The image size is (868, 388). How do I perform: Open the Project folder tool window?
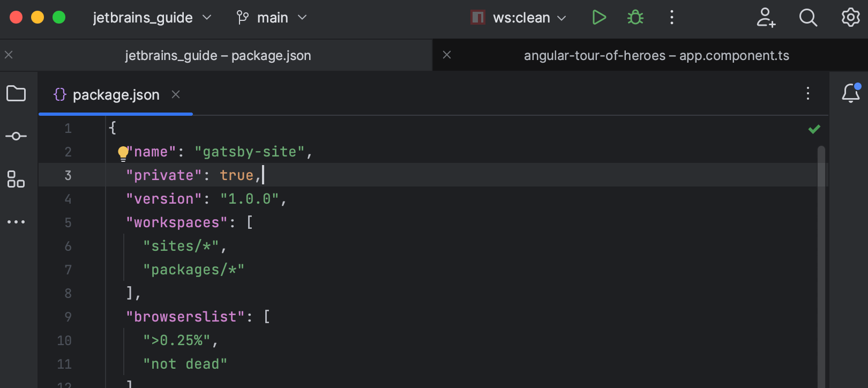[16, 94]
